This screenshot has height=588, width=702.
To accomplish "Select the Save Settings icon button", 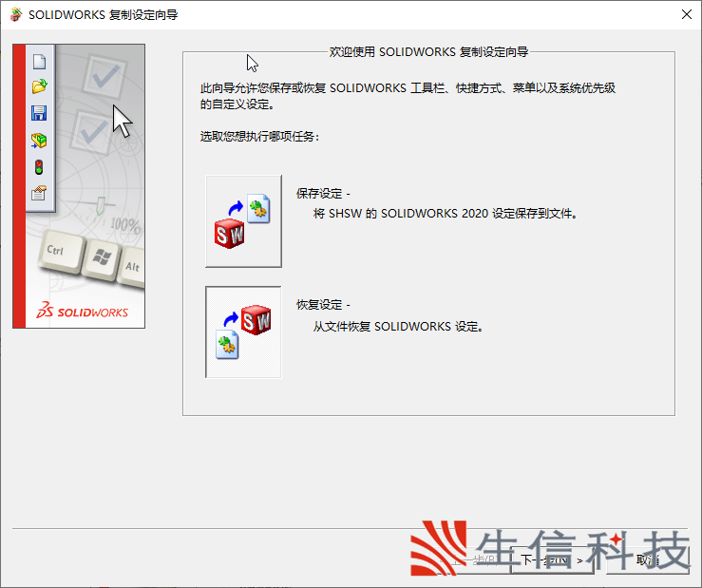I will [243, 221].
